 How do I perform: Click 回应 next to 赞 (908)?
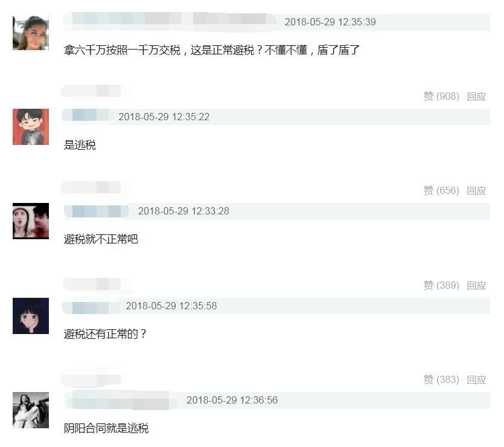[476, 96]
